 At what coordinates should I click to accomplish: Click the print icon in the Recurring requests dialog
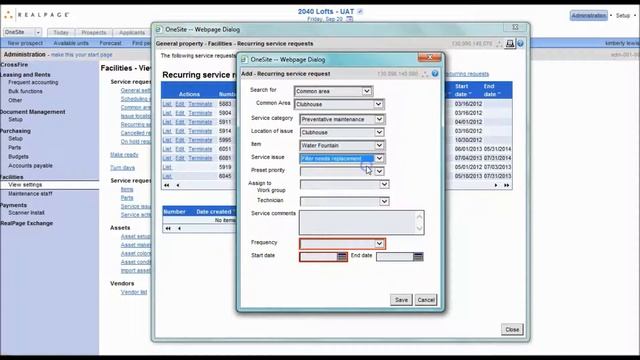tap(510, 44)
